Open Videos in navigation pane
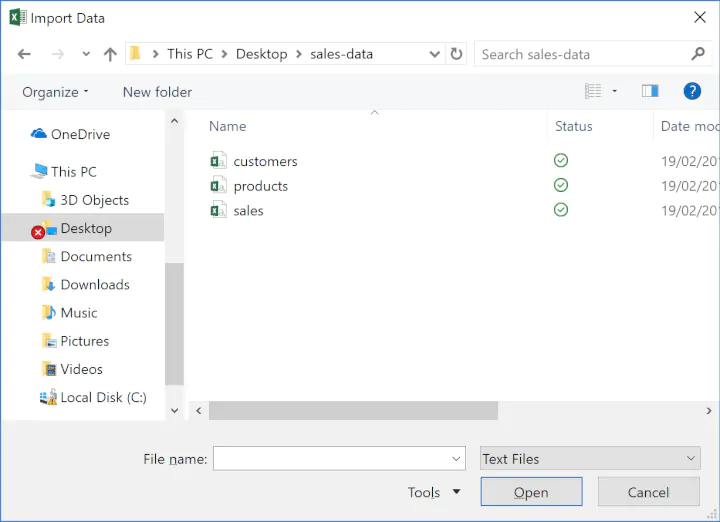The height and width of the screenshot is (522, 720). point(81,369)
